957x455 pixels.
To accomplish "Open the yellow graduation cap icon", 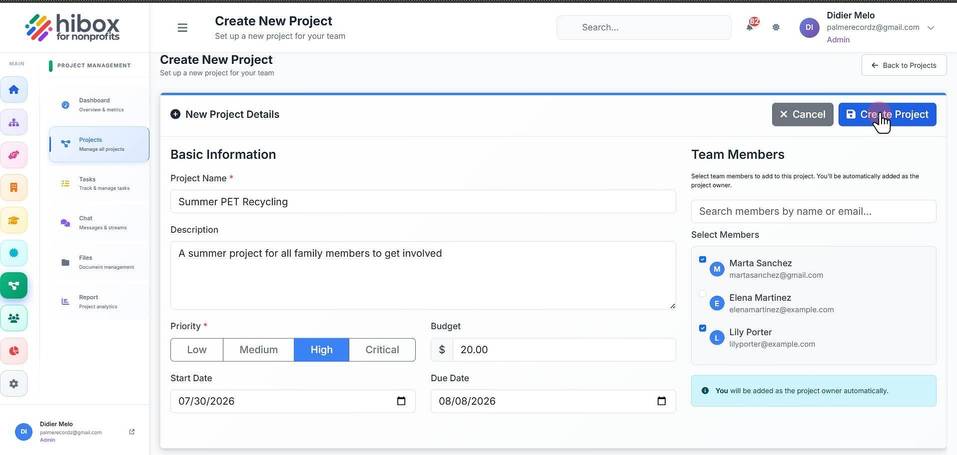I will 13,220.
